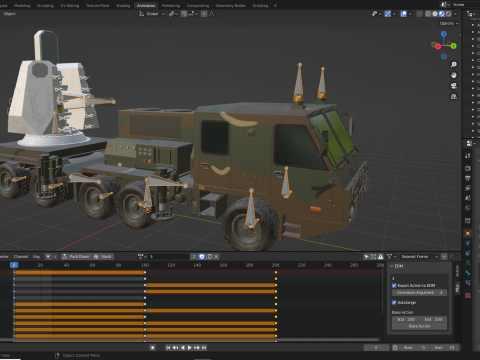480x360 pixels.
Task: Open Global transform orientation dropdown
Action: click(x=152, y=14)
